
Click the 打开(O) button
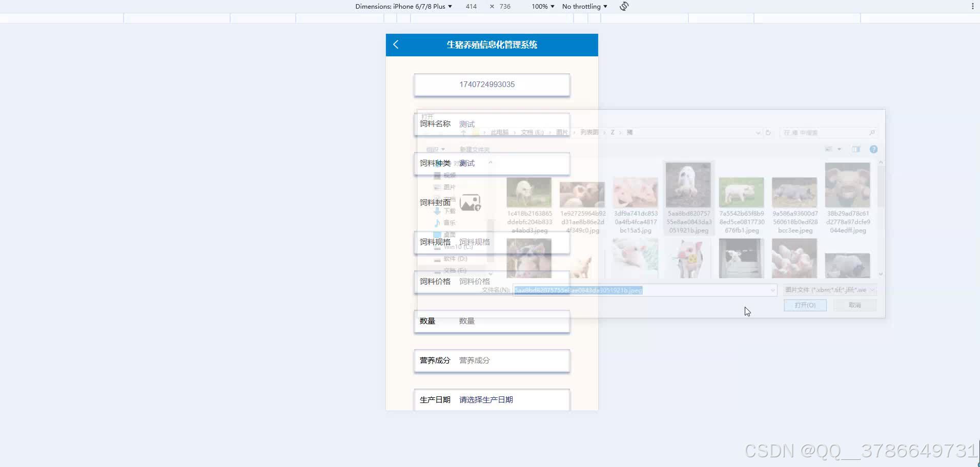[804, 305]
